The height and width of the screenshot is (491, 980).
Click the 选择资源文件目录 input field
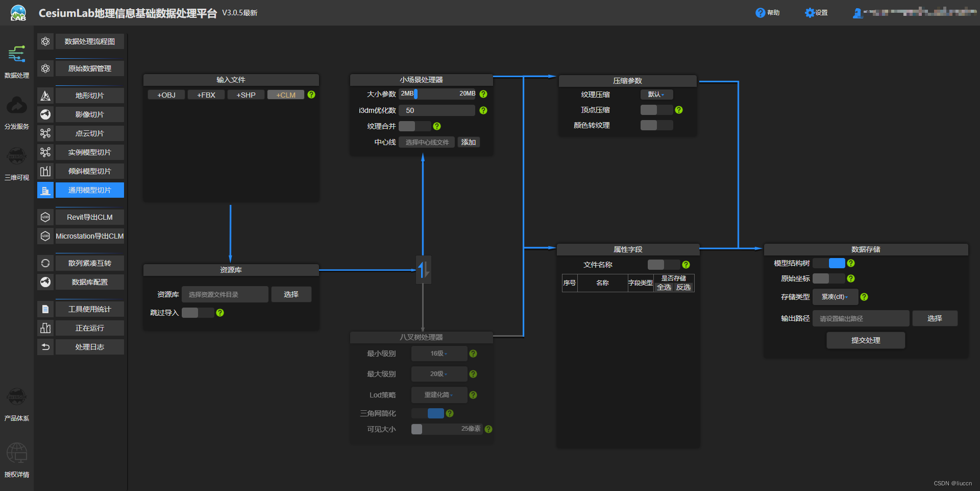[x=225, y=294]
